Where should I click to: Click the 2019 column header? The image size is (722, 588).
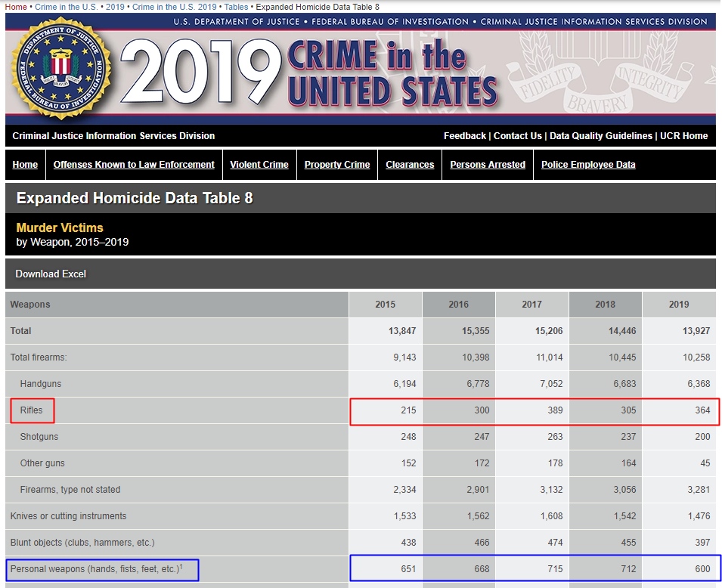click(679, 305)
